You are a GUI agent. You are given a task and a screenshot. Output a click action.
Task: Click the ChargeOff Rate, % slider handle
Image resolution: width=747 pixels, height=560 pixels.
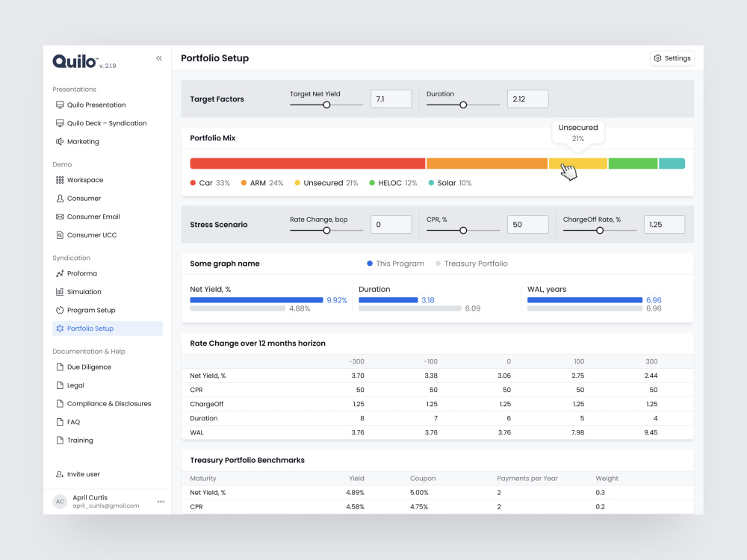(600, 231)
